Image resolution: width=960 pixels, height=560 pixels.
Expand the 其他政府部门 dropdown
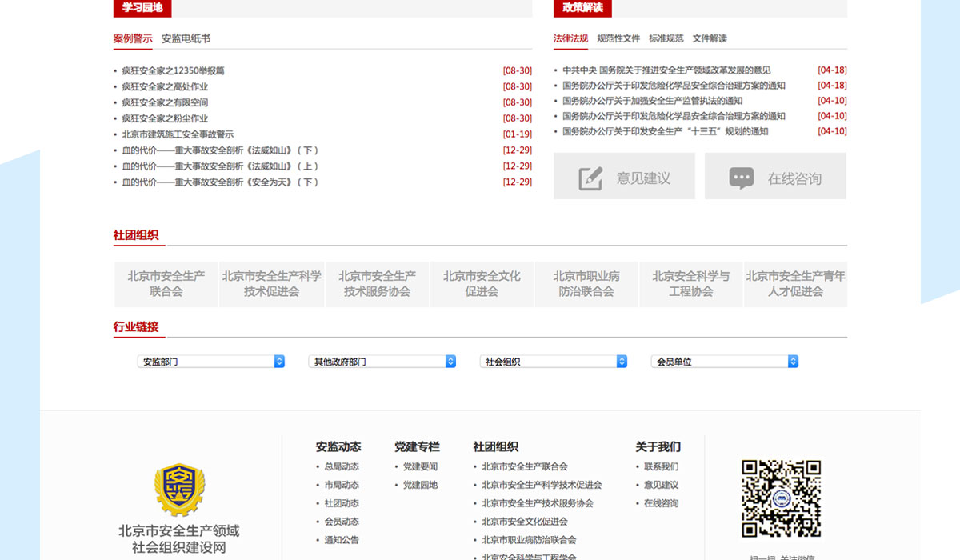382,362
